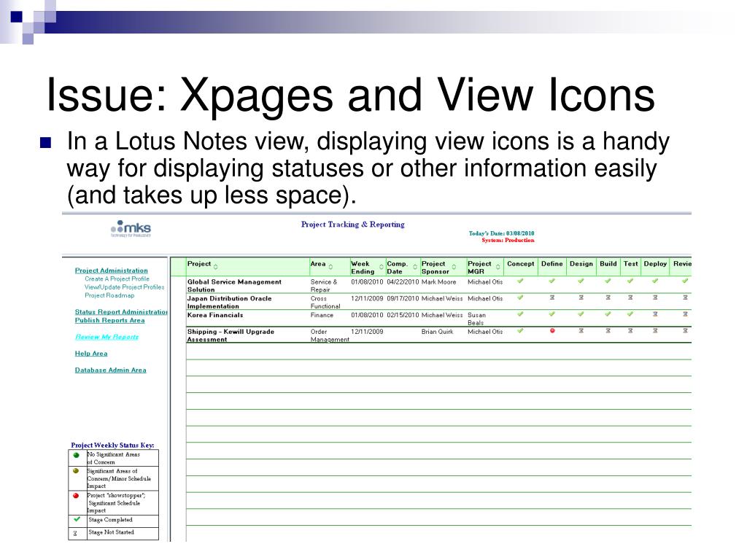Click Deploy hourglass icon for Japan Distribution Oracle

click(656, 297)
